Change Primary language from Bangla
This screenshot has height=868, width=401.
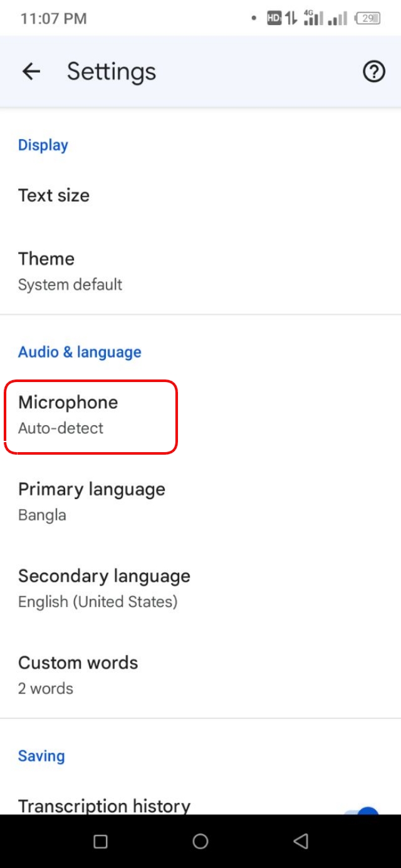click(91, 502)
